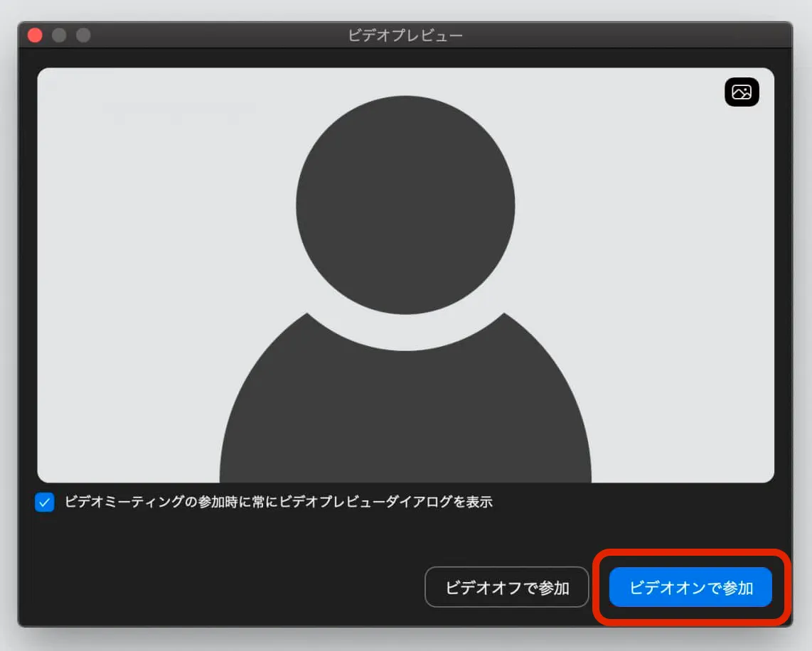Click the image icon in preview corner
This screenshot has height=651, width=812.
click(742, 92)
